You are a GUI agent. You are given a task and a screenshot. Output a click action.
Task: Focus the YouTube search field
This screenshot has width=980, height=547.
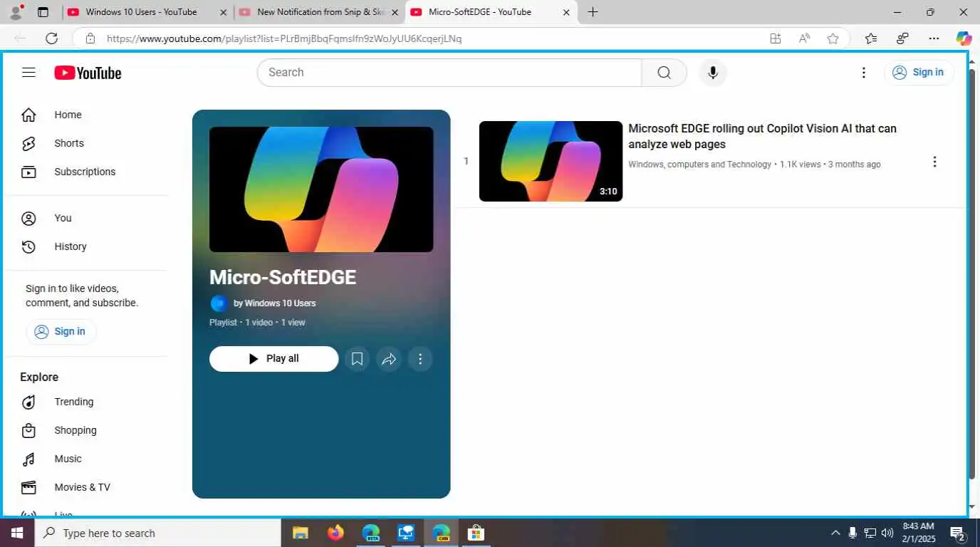[449, 73]
